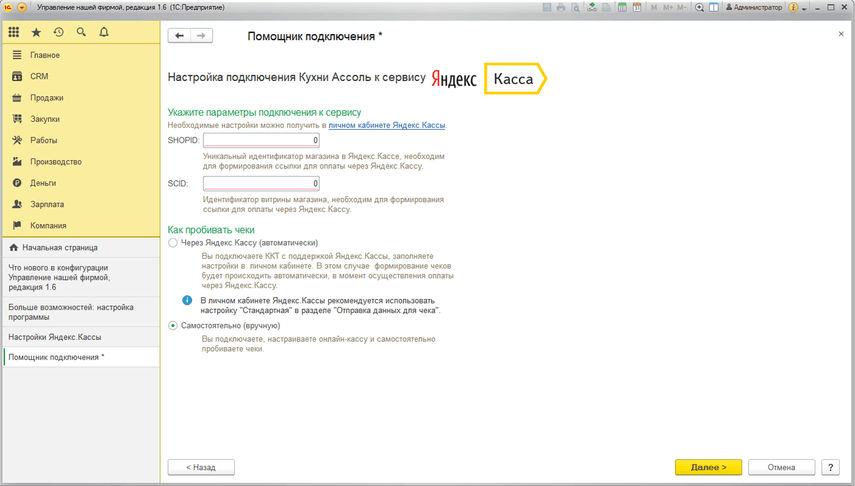The width and height of the screenshot is (855, 486).
Task: Open the Calendar icon
Action: click(637, 8)
